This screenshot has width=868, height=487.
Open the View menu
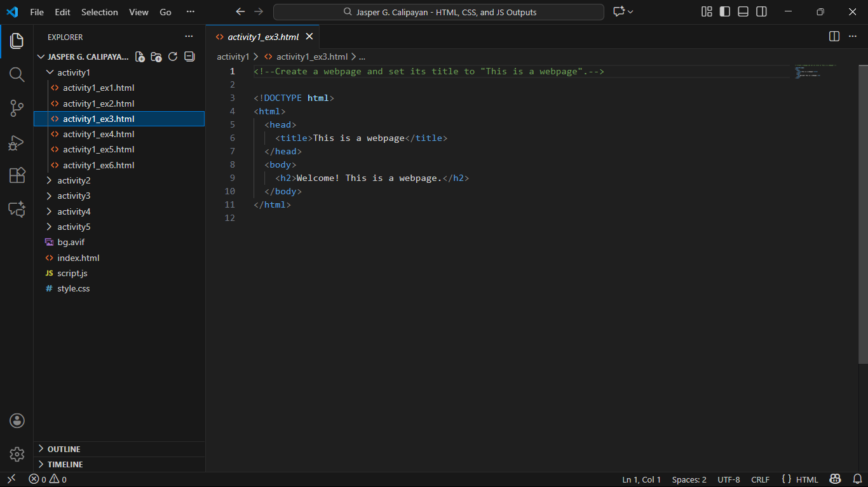pyautogui.click(x=139, y=12)
